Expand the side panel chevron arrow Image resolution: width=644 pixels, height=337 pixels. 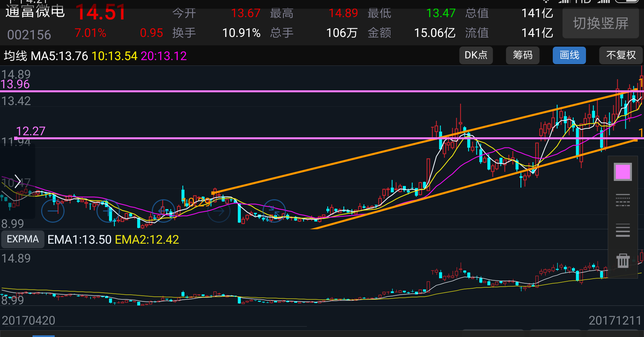(x=17, y=182)
